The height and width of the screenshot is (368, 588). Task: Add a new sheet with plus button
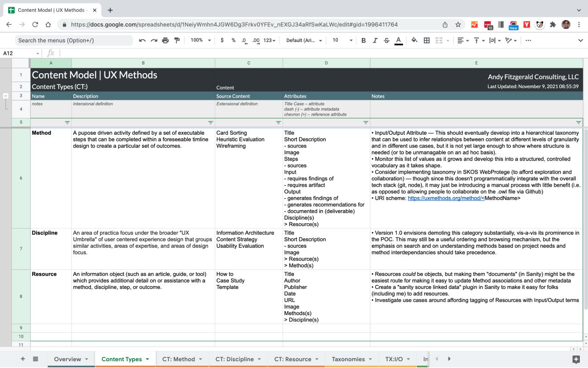(x=23, y=359)
